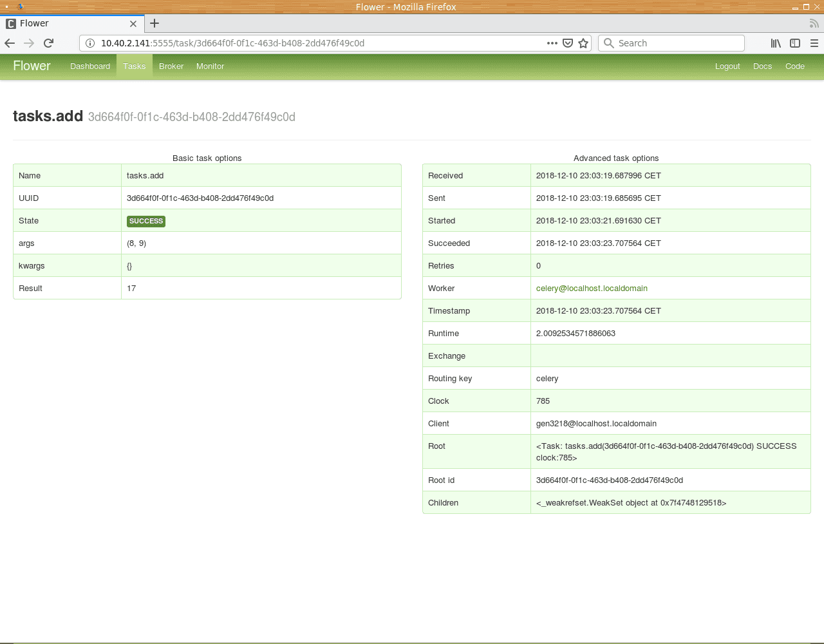Viewport: 824px width, 644px height.
Task: Click the Retries value 0
Action: (538, 266)
